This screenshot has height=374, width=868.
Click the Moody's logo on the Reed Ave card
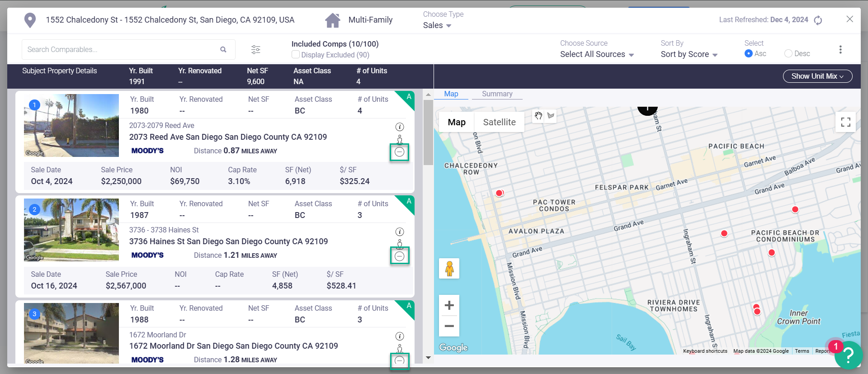pos(147,151)
